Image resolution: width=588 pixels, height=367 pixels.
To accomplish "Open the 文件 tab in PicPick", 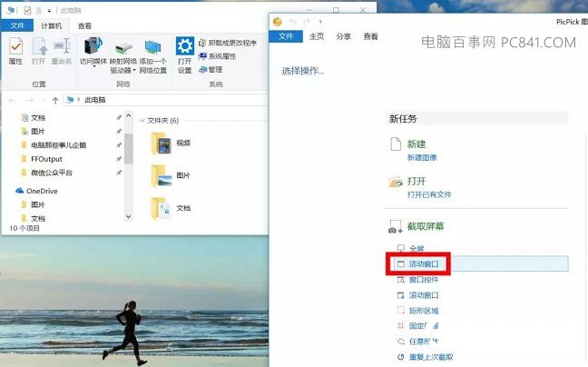I will tap(286, 36).
